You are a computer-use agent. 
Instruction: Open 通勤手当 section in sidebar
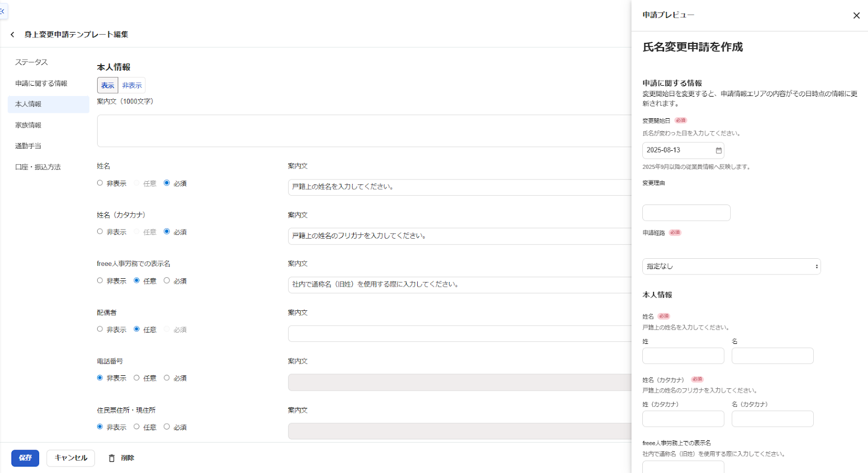point(28,146)
